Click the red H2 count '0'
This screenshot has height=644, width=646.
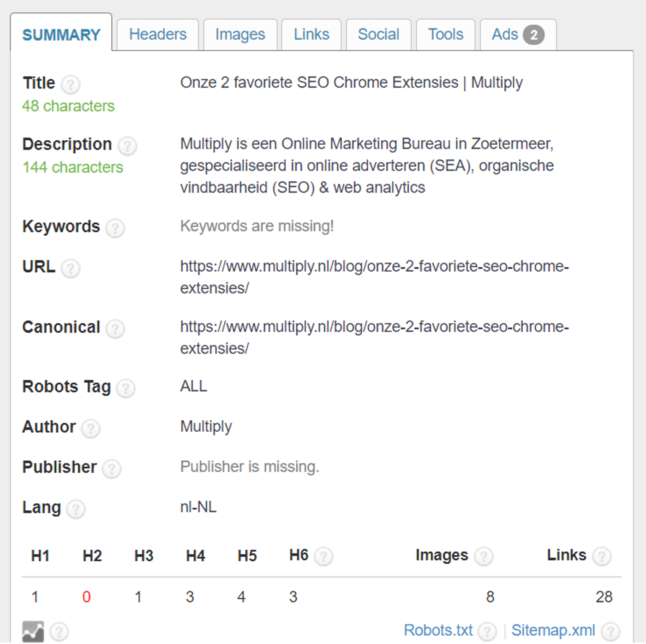[x=86, y=597]
